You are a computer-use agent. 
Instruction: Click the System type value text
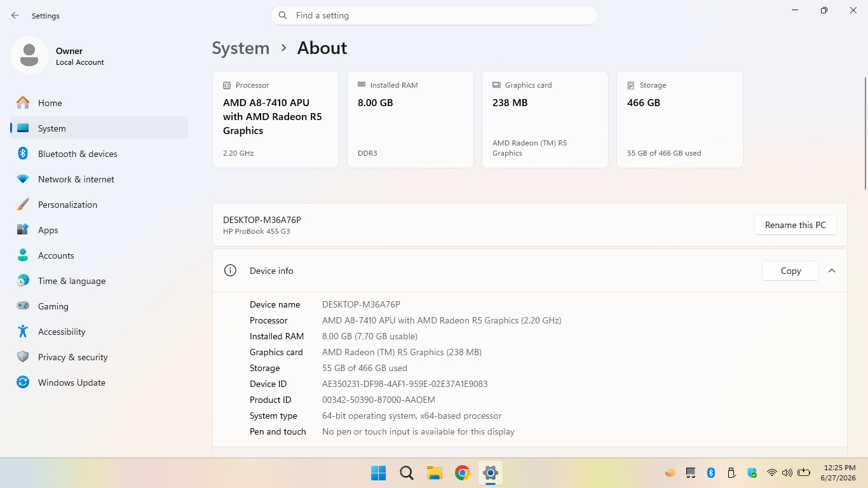click(412, 416)
